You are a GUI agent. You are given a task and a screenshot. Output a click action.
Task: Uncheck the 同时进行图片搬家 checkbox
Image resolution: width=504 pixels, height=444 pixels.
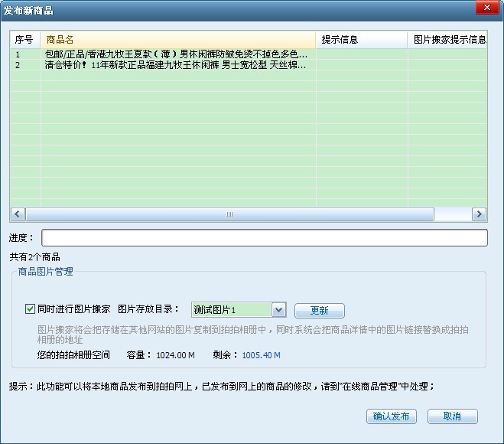tap(31, 309)
